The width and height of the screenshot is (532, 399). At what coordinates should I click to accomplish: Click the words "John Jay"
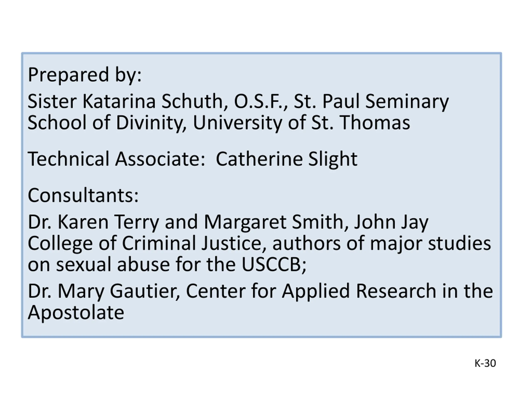[391, 222]
